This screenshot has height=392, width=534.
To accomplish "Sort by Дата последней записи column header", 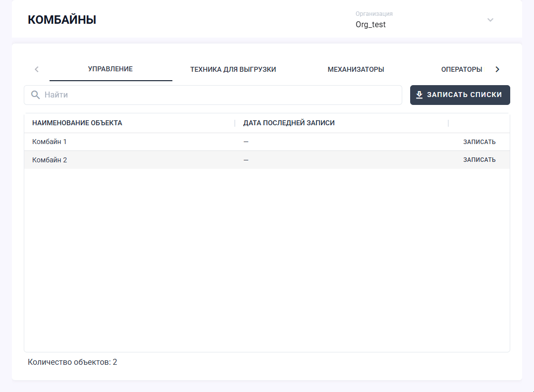I will coord(289,123).
